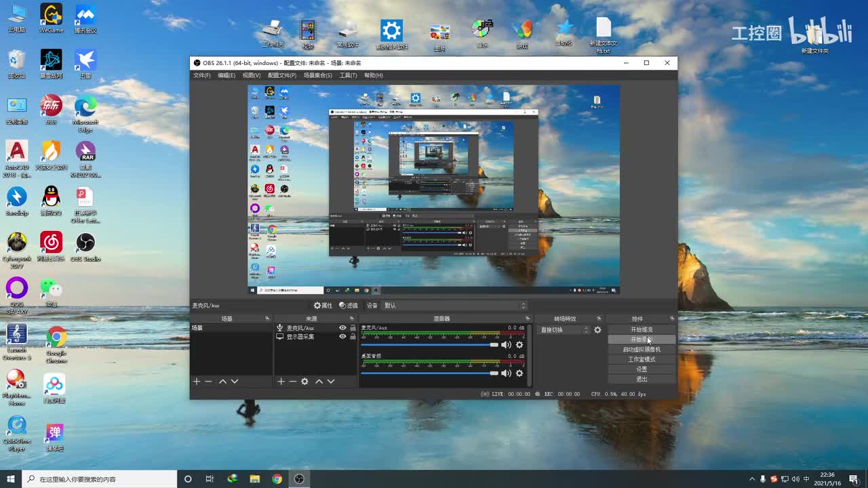Viewport: 868px width, 488px height.
Task: Open source properties gear in 来源 toolbar
Action: (305, 382)
